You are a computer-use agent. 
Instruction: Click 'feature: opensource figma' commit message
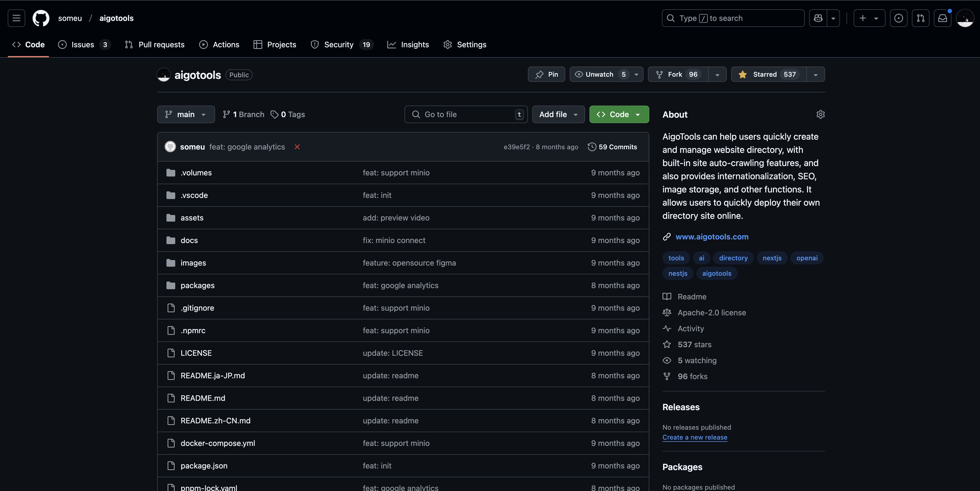(x=409, y=263)
